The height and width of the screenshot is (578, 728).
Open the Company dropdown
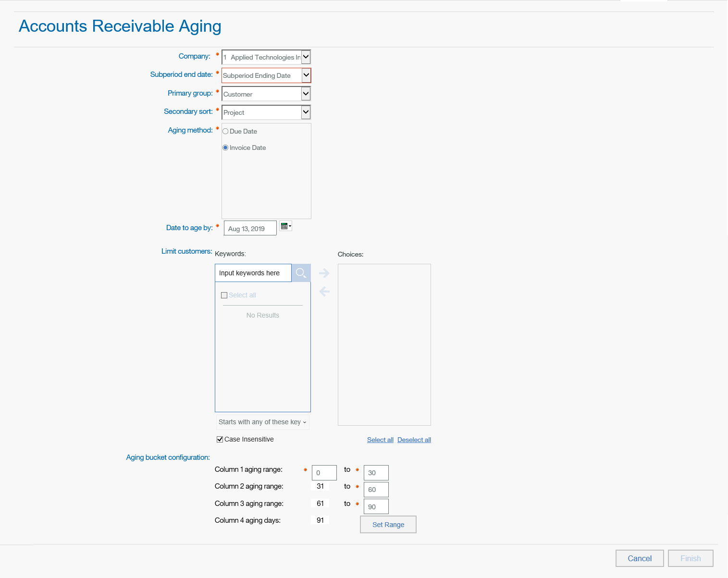306,57
